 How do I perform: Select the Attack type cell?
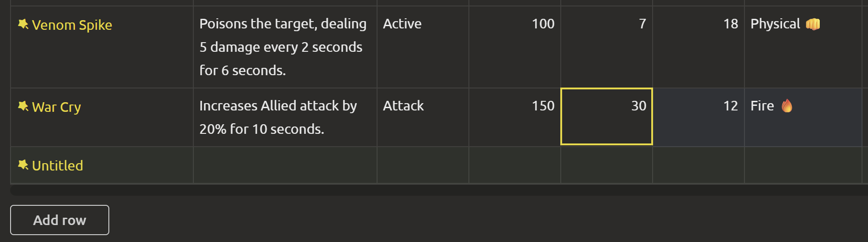point(423,117)
